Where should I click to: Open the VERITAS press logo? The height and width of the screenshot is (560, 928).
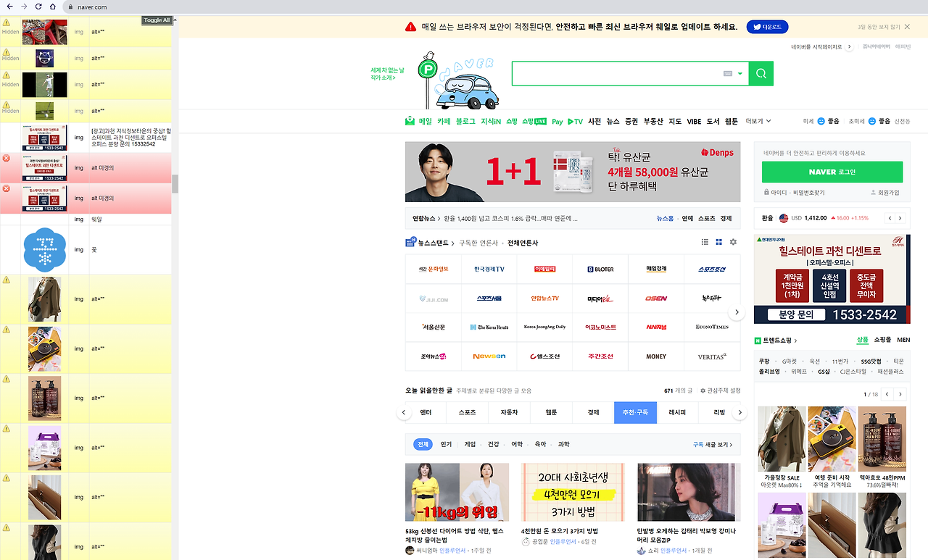pos(712,356)
